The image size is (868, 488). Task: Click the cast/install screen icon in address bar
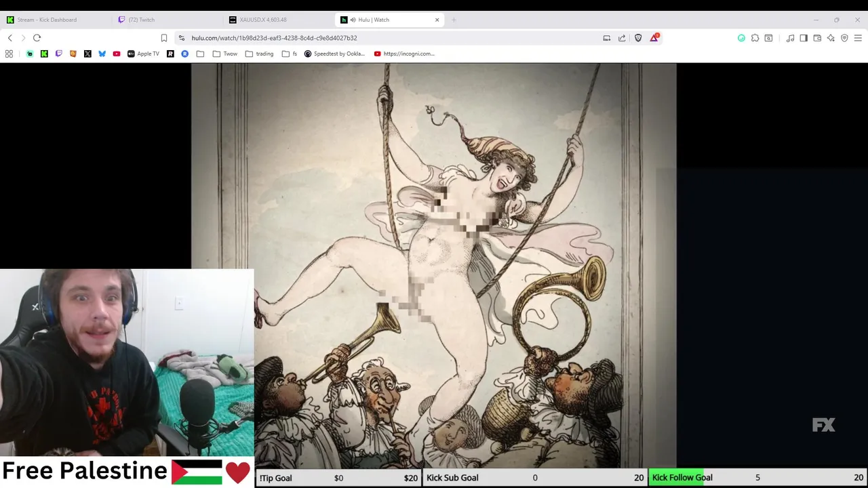click(607, 38)
